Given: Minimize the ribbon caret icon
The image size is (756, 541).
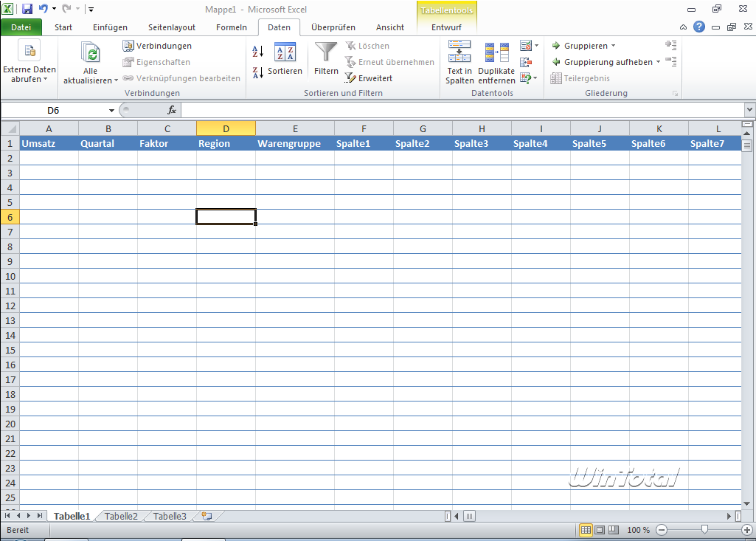Looking at the screenshot, I should [683, 27].
